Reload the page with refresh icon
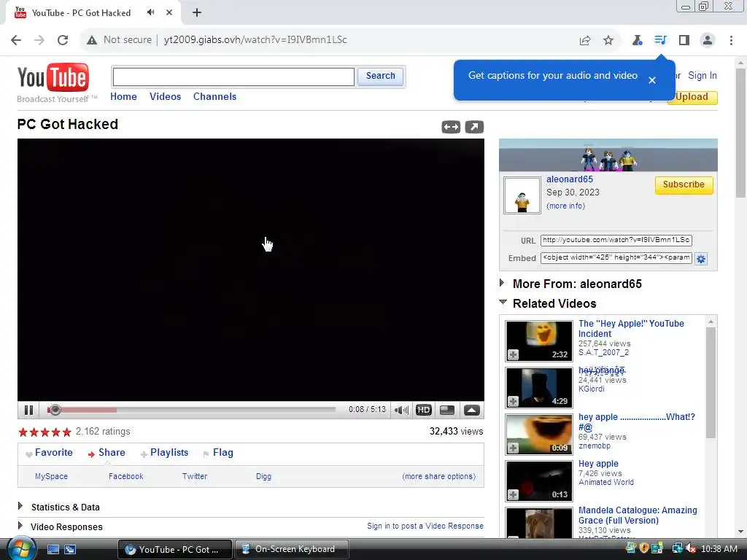 (63, 40)
